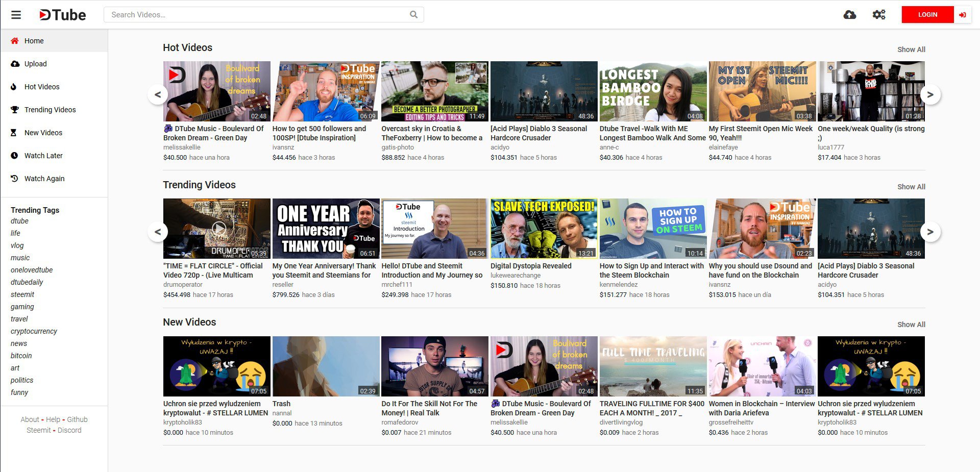
Task: Select Watch Again in the sidebar menu
Action: coord(54,179)
